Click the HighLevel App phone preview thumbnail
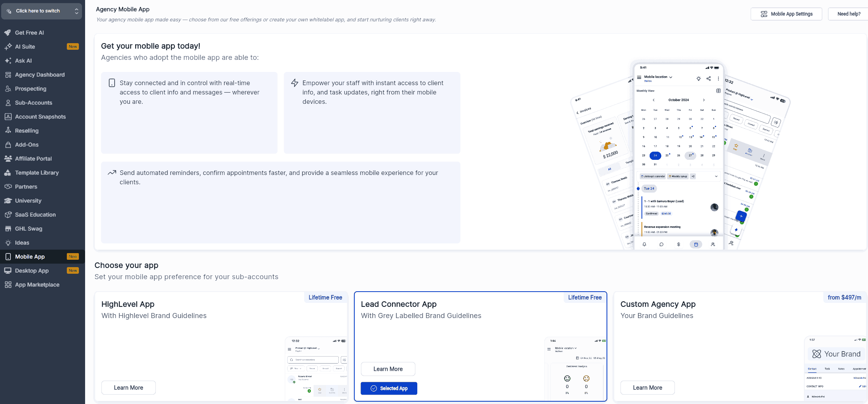Image resolution: width=868 pixels, height=404 pixels. 316,369
